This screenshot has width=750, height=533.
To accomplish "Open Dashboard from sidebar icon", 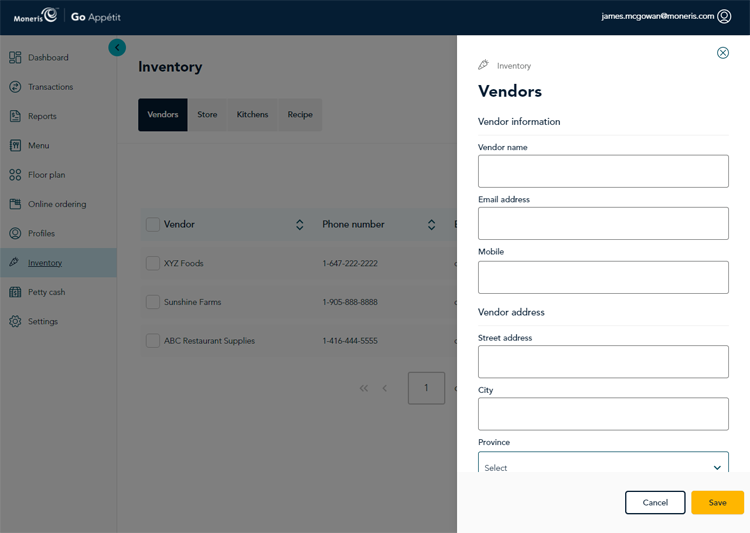I will point(15,58).
